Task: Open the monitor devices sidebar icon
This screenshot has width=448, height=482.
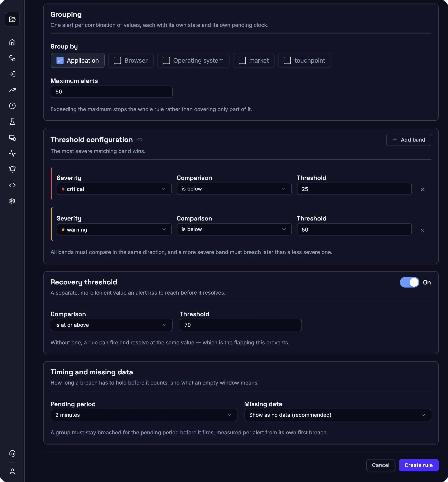Action: (x=12, y=138)
